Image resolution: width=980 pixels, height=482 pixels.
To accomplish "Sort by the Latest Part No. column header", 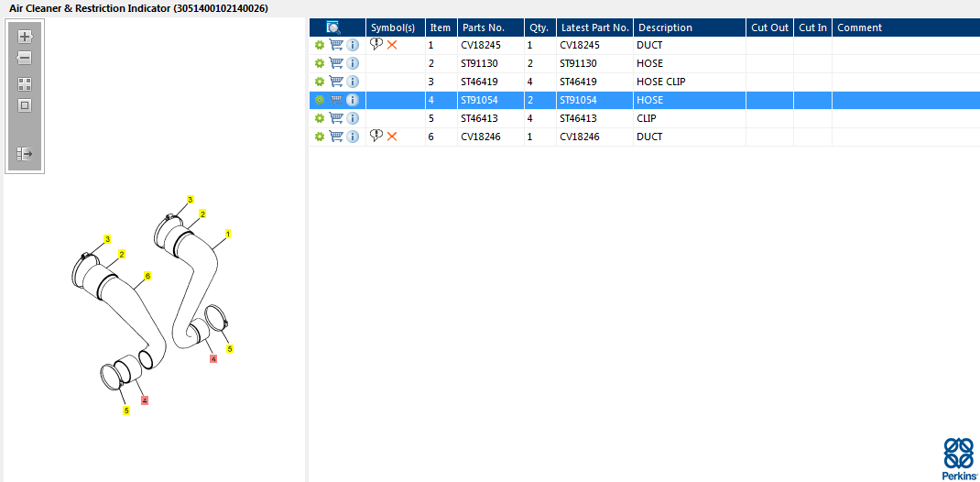I will click(594, 27).
